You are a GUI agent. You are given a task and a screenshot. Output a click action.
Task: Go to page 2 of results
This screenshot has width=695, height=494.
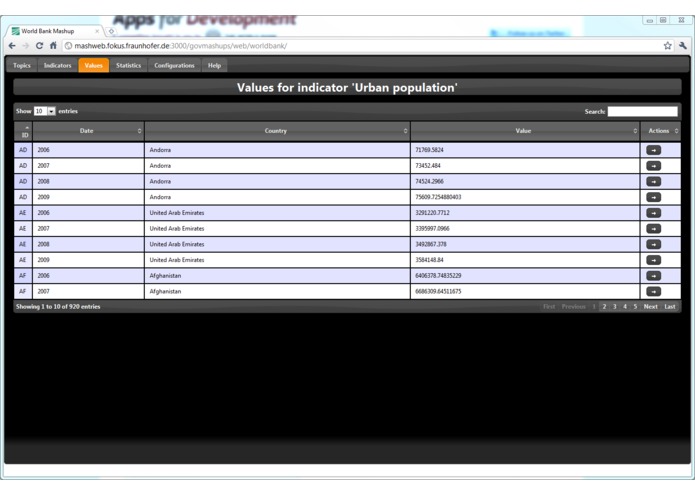pyautogui.click(x=604, y=307)
